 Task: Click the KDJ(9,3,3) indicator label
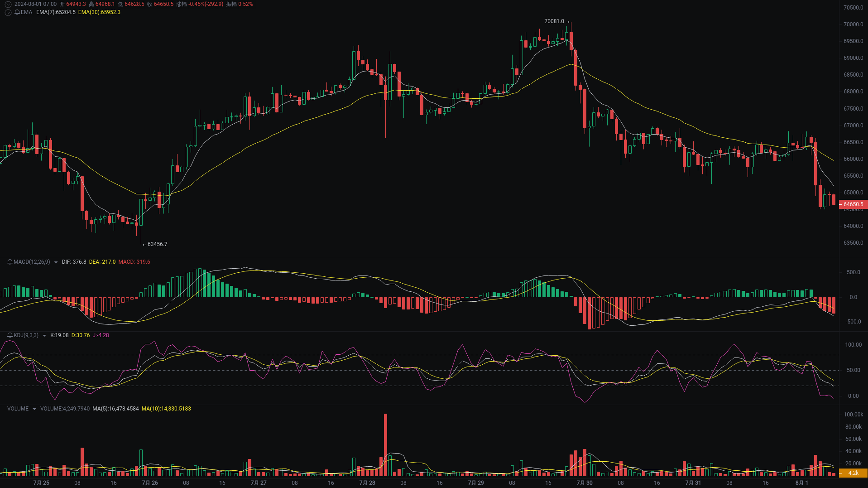26,335
